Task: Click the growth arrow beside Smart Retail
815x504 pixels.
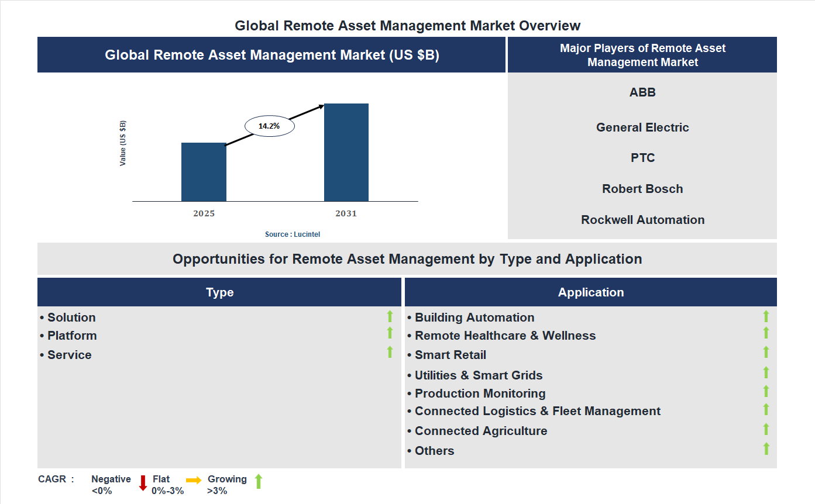Action: click(x=766, y=352)
